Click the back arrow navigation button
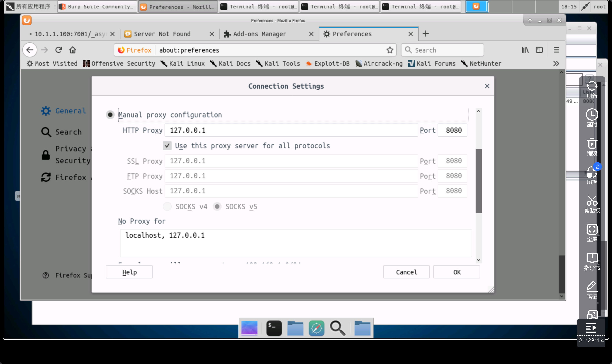The image size is (612, 364). [x=30, y=50]
